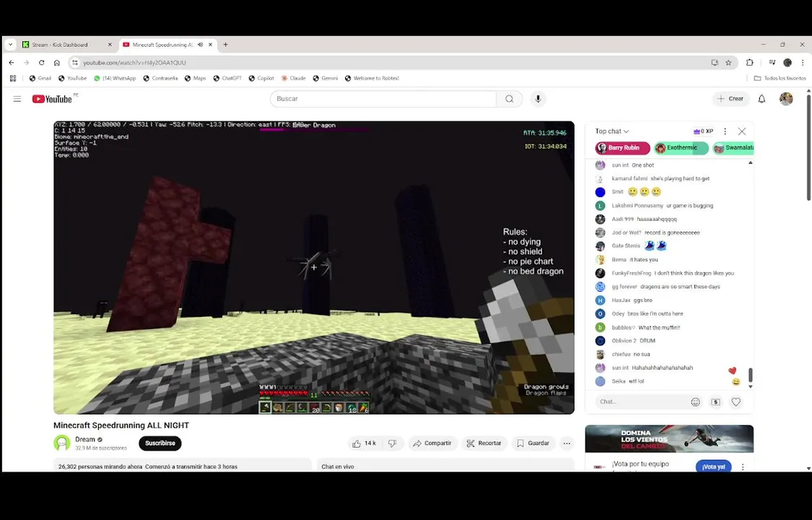Start voice search with microphone icon
This screenshot has width=812, height=520.
pyautogui.click(x=538, y=99)
